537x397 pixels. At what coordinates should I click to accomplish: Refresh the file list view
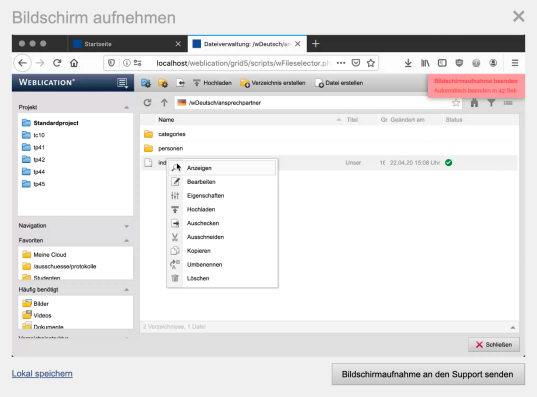[x=147, y=103]
